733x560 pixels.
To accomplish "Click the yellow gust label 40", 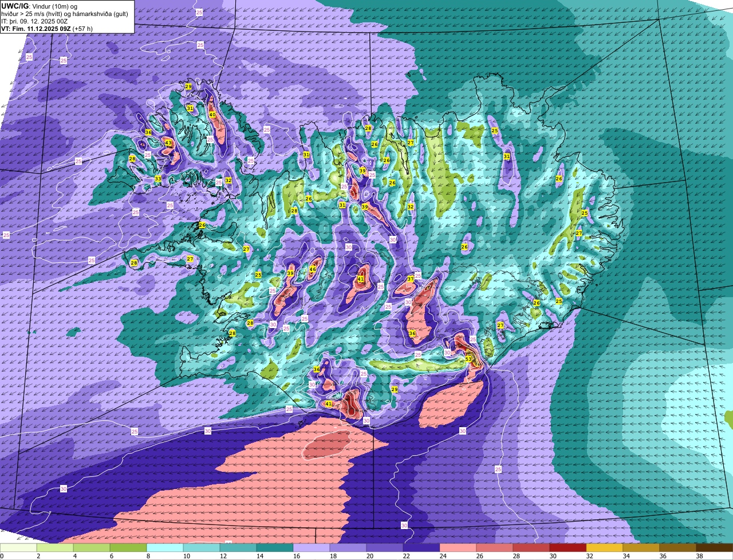I will [x=212, y=115].
